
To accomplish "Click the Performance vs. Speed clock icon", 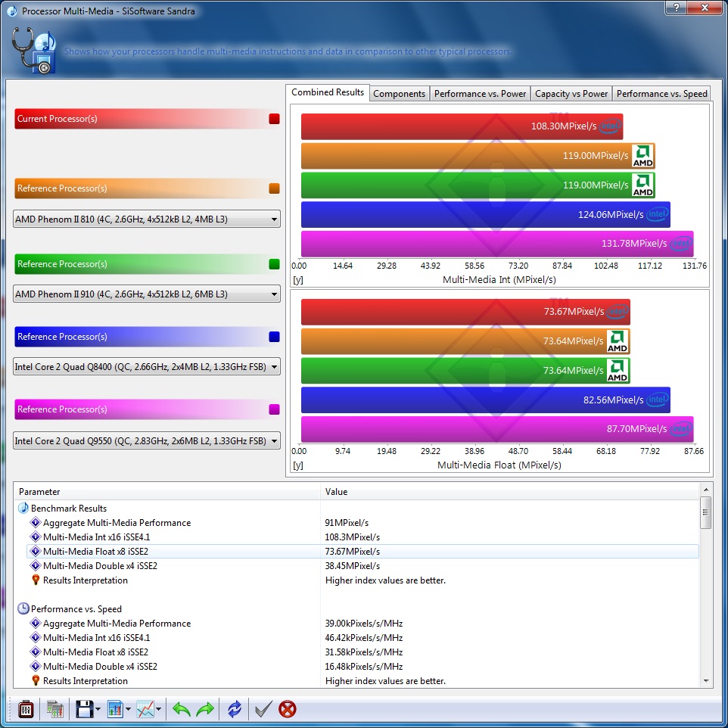I will pos(23,608).
